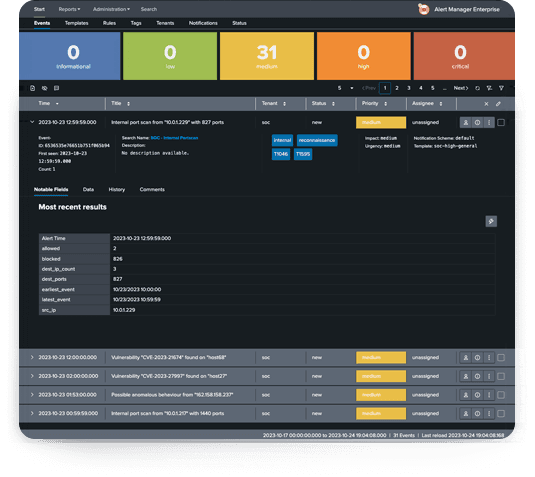Click status icon on anomalous behaviour row
This screenshot has height=477, width=535.
(x=477, y=395)
